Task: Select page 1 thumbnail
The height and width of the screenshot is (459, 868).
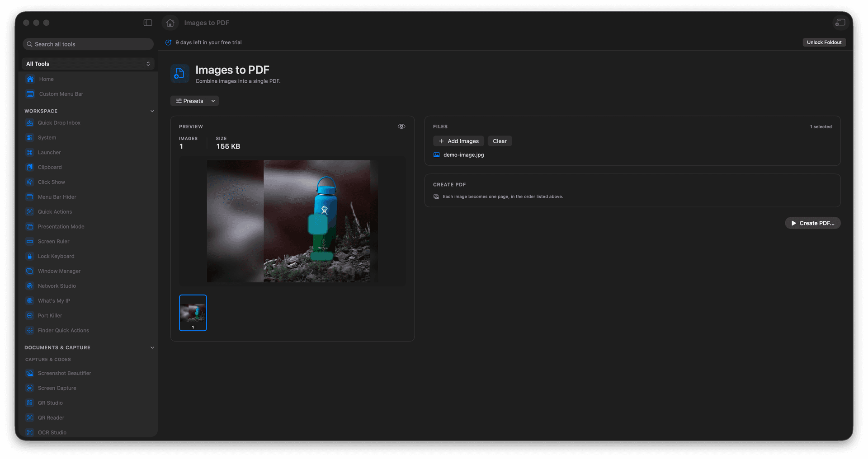Action: coord(193,313)
